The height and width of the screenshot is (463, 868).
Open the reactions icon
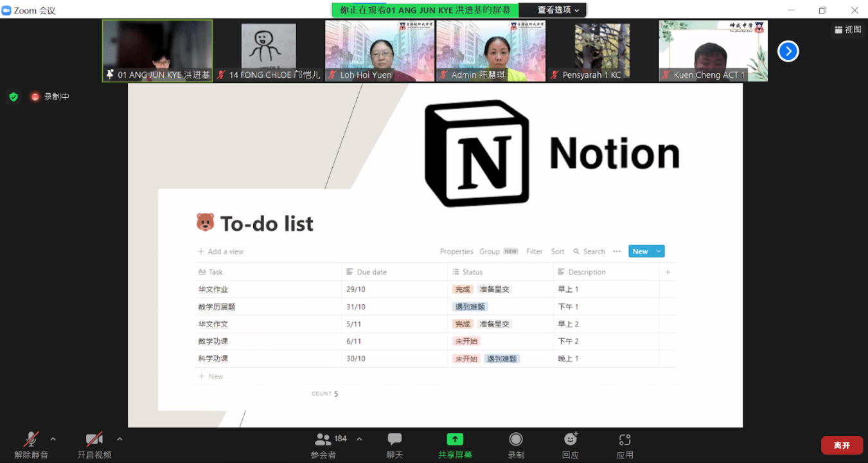(571, 439)
